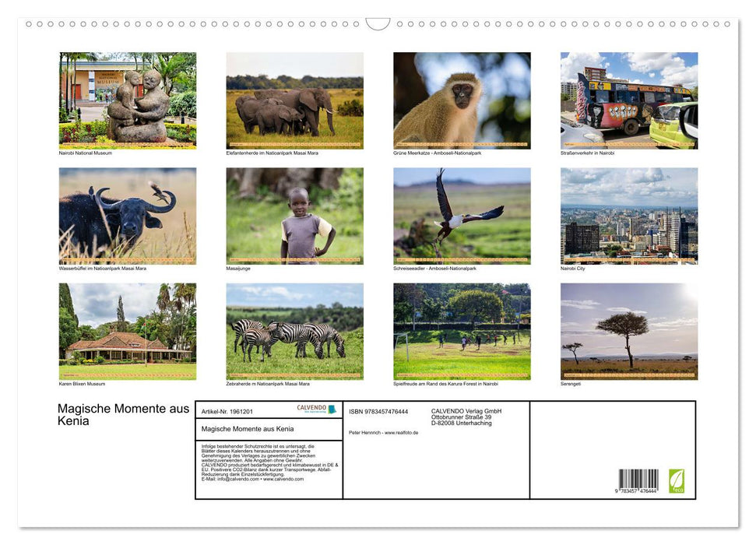The height and width of the screenshot is (545, 756).
Task: Select the Nairobi National Museum thumbnail
Action: tap(128, 100)
